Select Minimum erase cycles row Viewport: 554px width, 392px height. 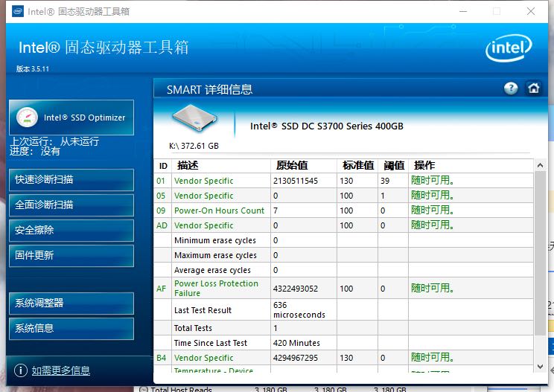(x=343, y=240)
